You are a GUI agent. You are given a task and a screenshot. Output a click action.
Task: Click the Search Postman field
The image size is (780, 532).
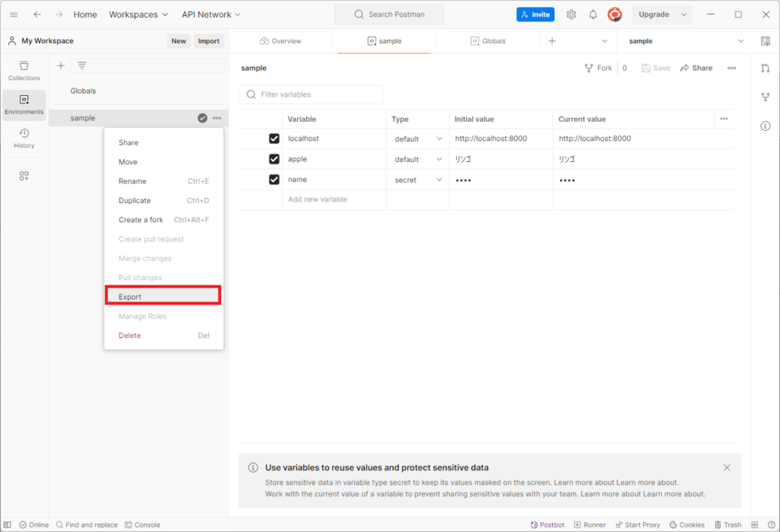[x=389, y=14]
